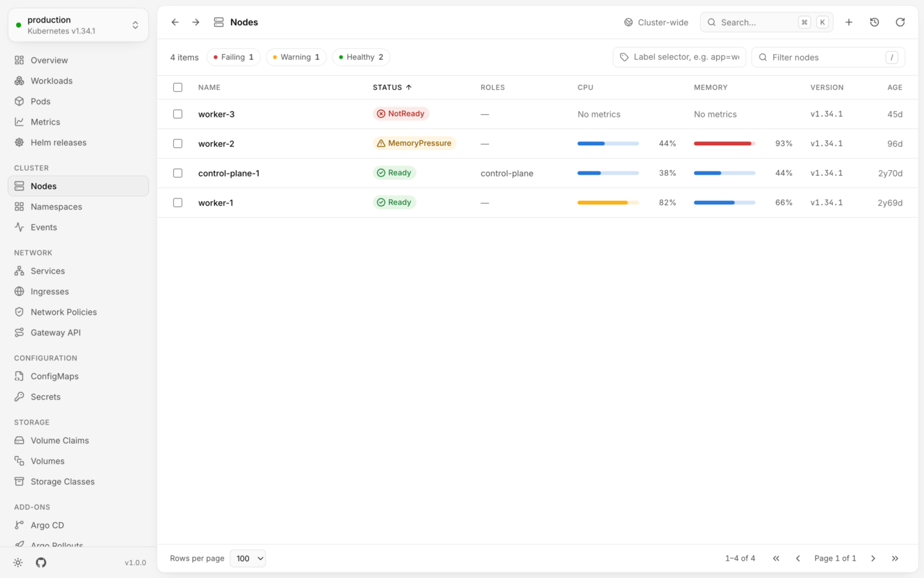
Task: Open Namespaces in the sidebar
Action: click(78, 207)
